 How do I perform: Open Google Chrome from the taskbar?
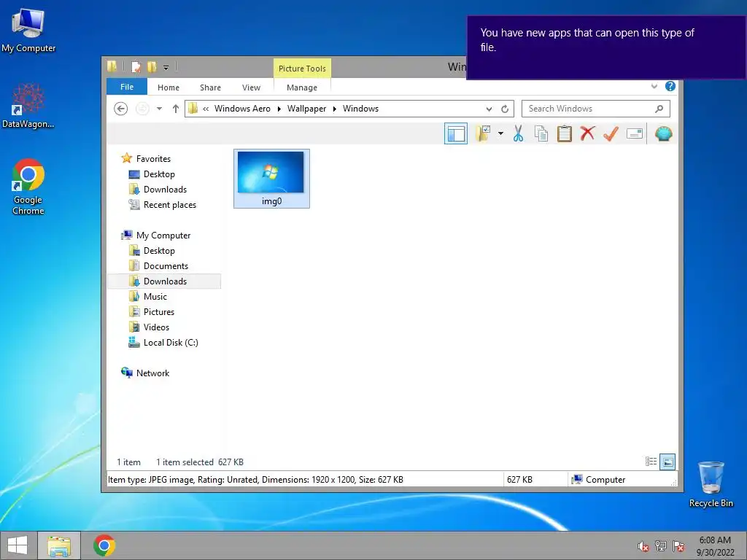(104, 545)
